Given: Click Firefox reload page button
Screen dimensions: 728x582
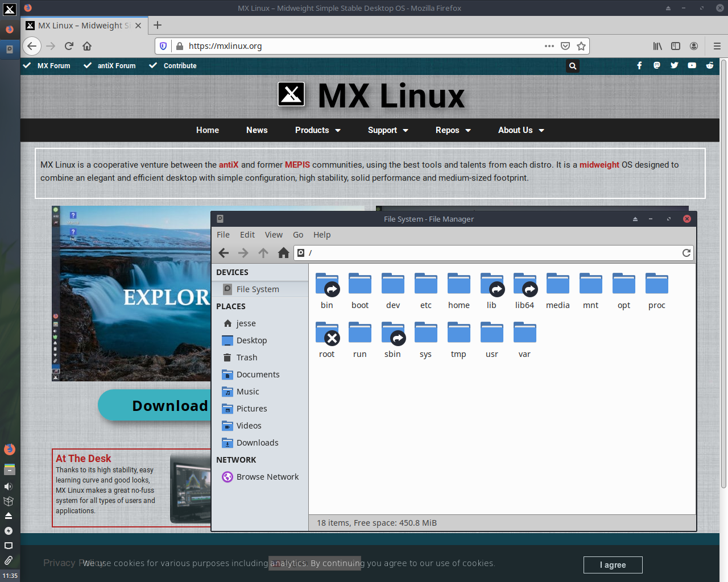Looking at the screenshot, I should 69,46.
